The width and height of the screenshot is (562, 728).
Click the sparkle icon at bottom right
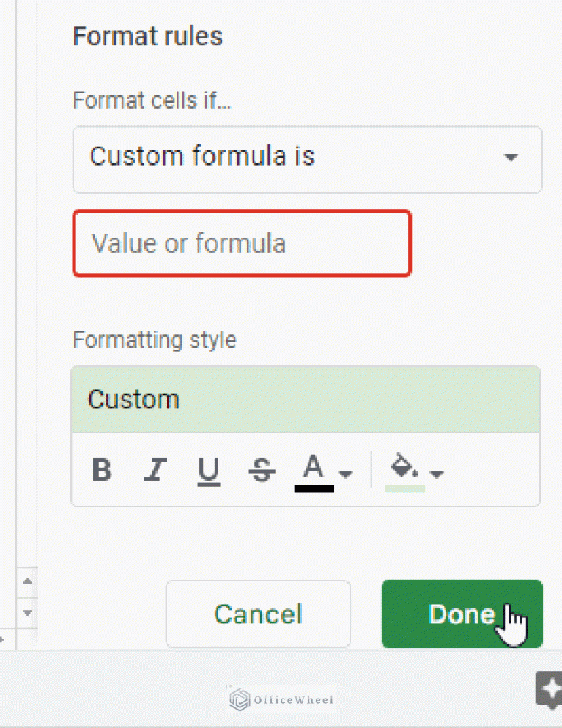tap(550, 690)
